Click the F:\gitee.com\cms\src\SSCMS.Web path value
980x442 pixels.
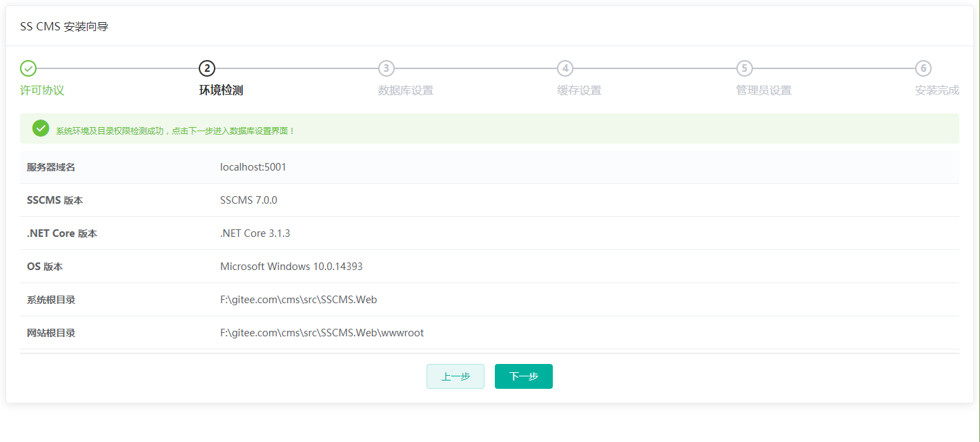[x=299, y=300]
